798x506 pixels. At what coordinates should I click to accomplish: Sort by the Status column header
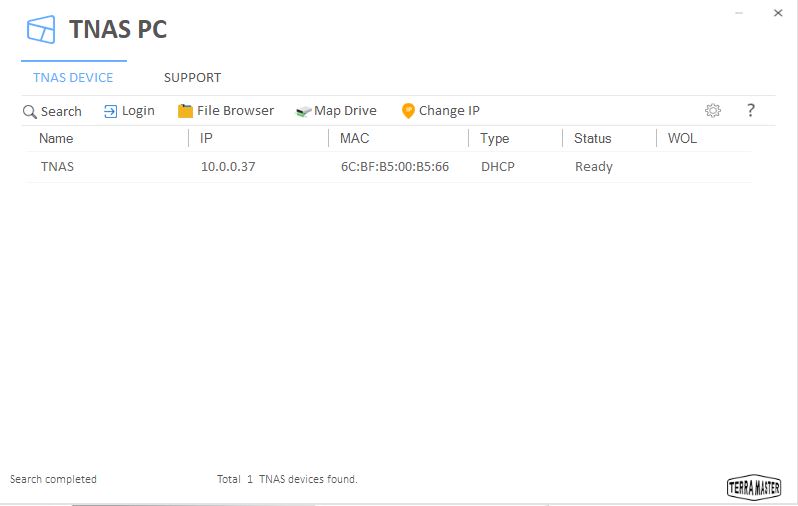pos(593,138)
